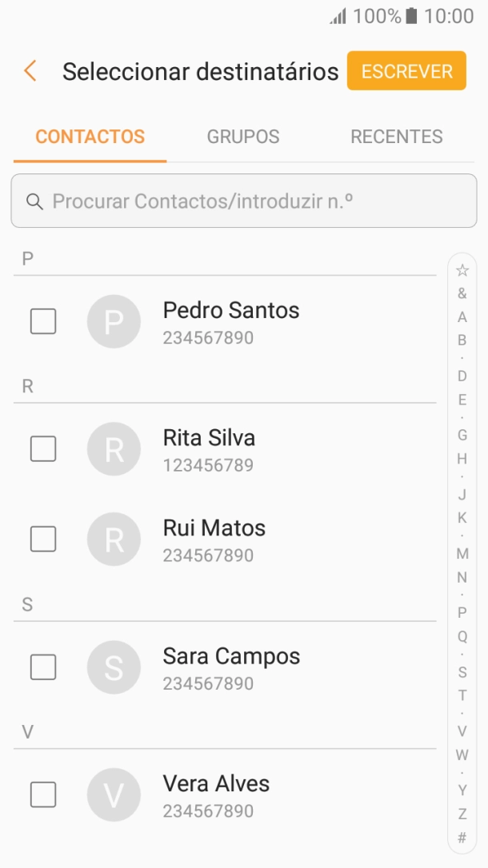Viewport: 488px width, 868px height.
Task: Check the checkbox for Rui Matos
Action: 42,539
